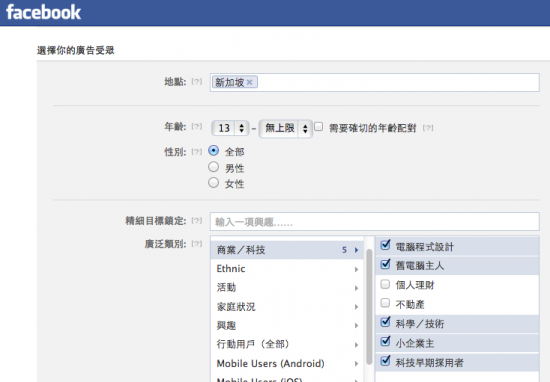Expand arrow on the 家庭狀況 row
550x382 pixels.
(x=356, y=307)
